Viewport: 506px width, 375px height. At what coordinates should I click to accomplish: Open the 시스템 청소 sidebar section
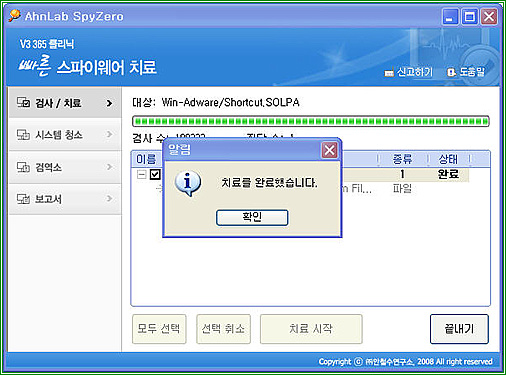coord(65,135)
